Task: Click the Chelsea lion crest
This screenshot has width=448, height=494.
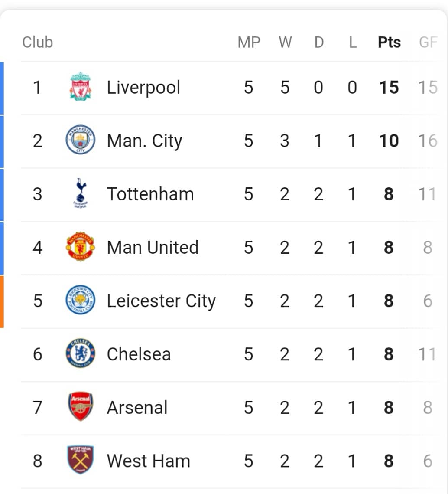Action: click(x=80, y=353)
